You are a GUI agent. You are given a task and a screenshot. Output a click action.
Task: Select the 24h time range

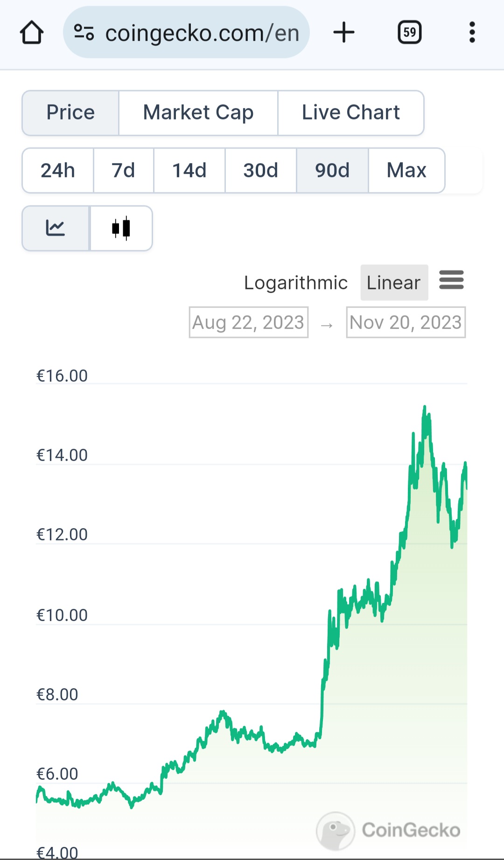point(58,170)
